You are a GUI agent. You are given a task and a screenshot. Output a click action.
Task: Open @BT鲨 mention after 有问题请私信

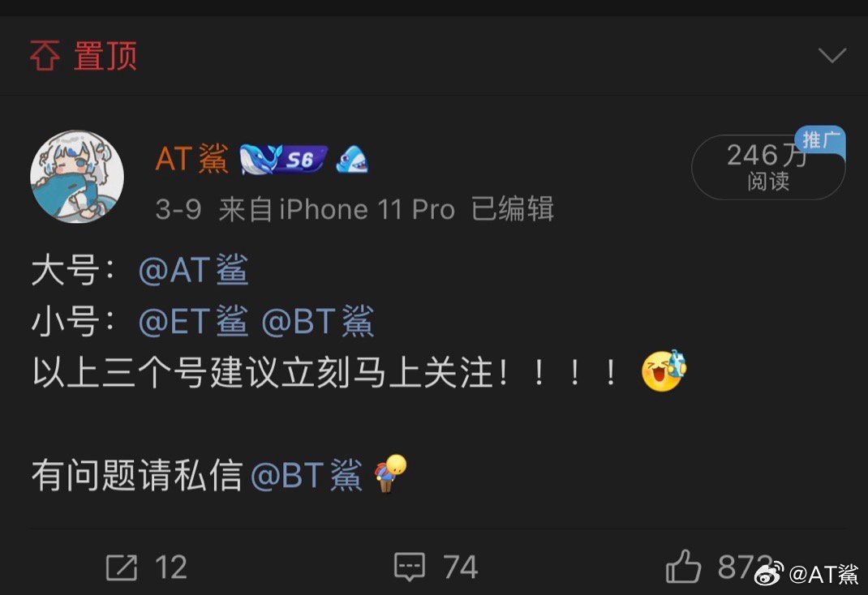tap(306, 475)
